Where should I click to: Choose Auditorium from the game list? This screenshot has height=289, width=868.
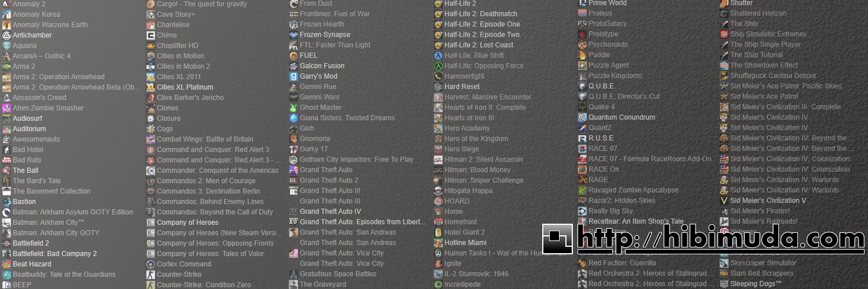pyautogui.click(x=29, y=129)
